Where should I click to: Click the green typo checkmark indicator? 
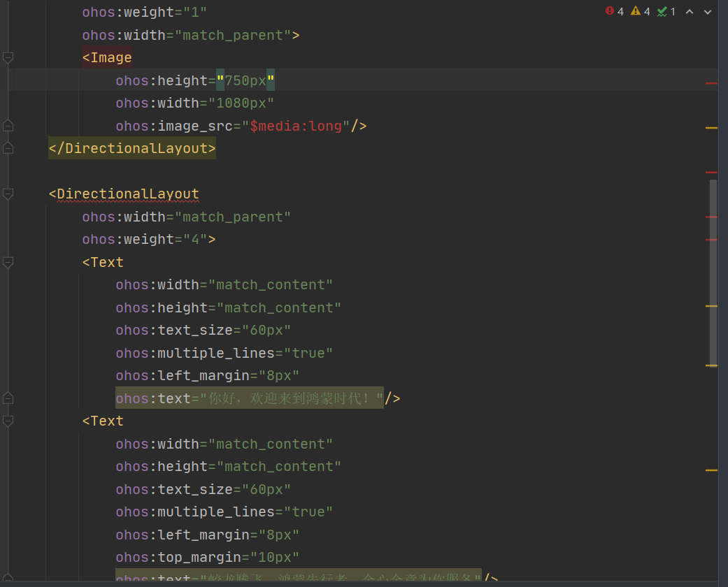click(x=666, y=11)
